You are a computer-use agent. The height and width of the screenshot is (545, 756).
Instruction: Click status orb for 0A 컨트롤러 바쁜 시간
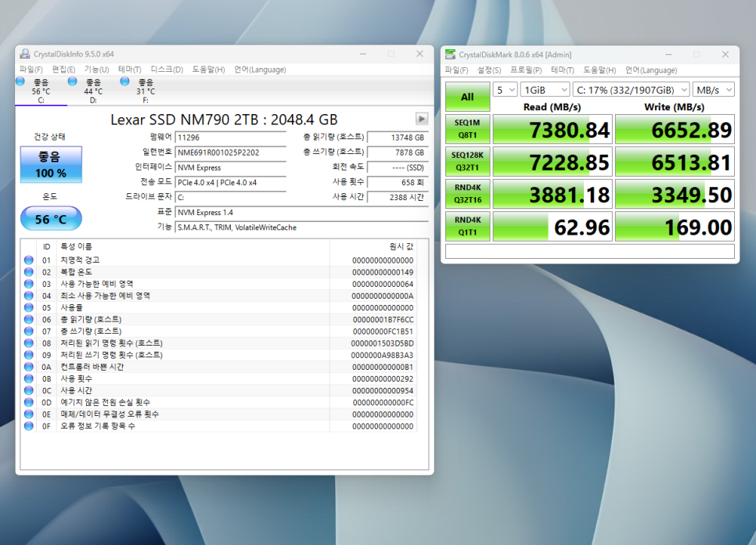[29, 367]
